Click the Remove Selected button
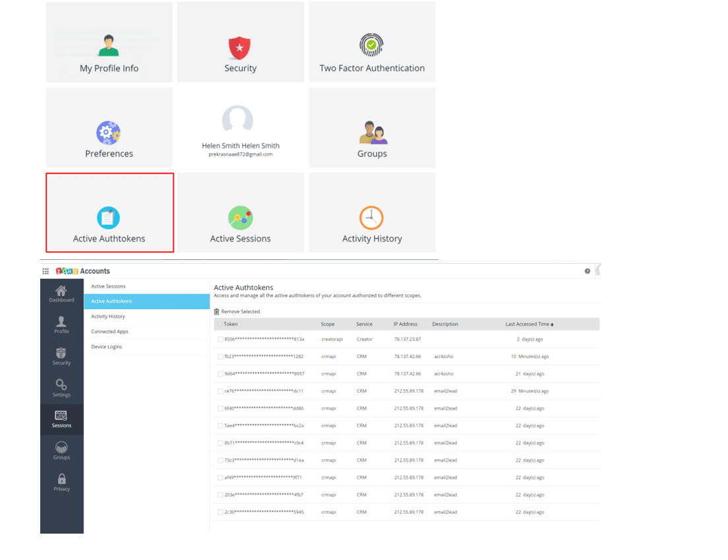The width and height of the screenshot is (728, 560). [x=237, y=311]
